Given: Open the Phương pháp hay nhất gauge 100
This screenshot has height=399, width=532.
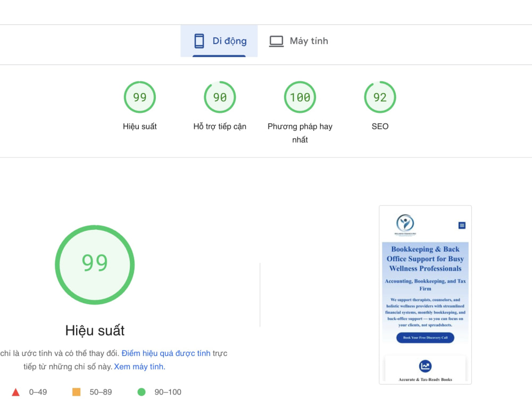Looking at the screenshot, I should click(300, 97).
